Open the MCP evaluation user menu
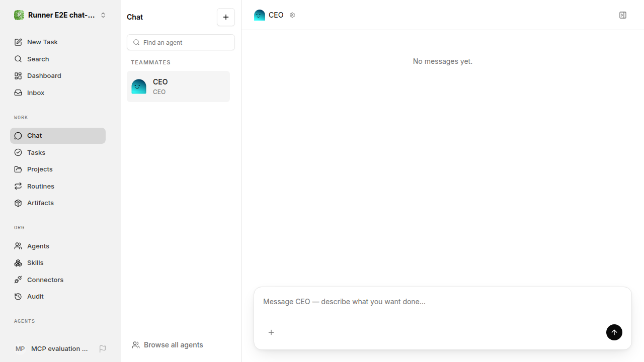 [x=51, y=349]
